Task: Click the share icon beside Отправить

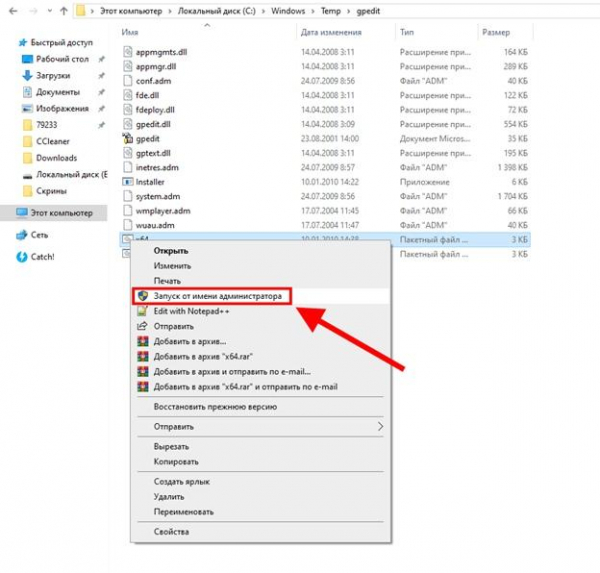Action: coord(142,326)
